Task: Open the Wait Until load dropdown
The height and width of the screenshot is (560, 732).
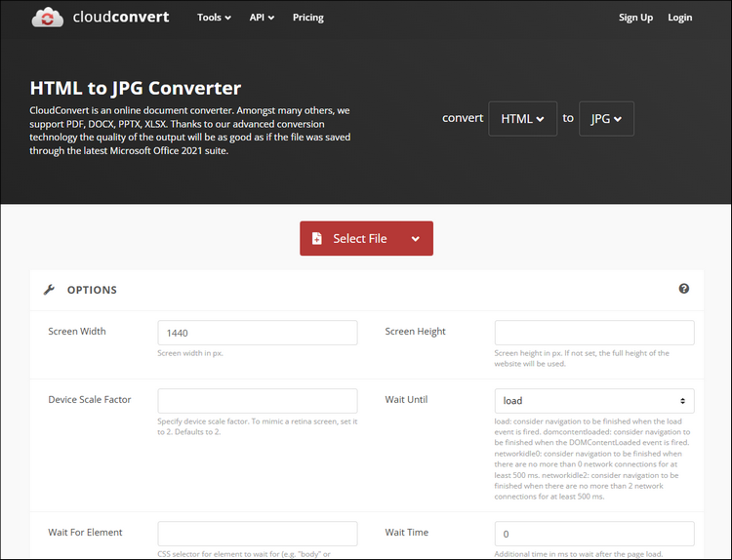Action: [594, 401]
